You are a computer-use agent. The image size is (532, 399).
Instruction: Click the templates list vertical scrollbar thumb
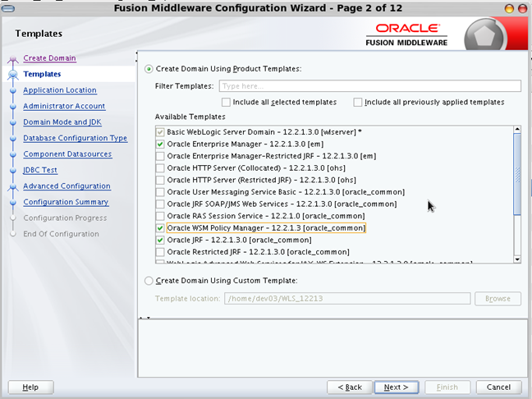click(x=517, y=174)
